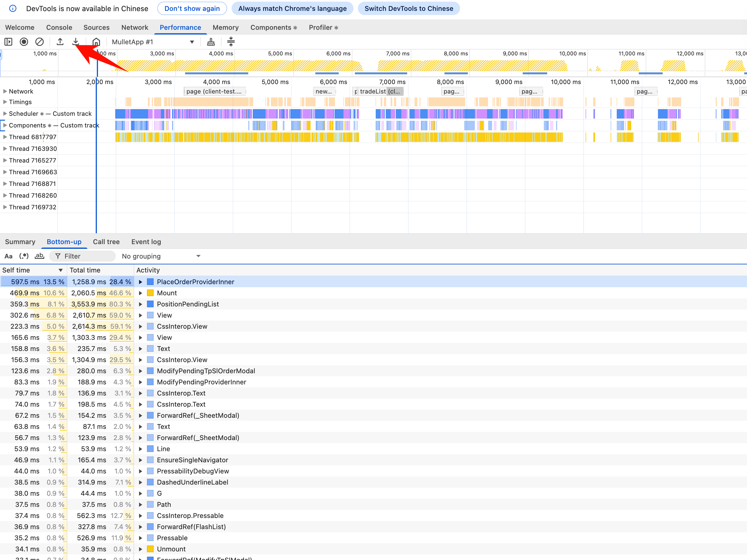Image resolution: width=747 pixels, height=560 pixels.
Task: Open the MulletApp #1 recording dropdown
Action: pos(153,42)
